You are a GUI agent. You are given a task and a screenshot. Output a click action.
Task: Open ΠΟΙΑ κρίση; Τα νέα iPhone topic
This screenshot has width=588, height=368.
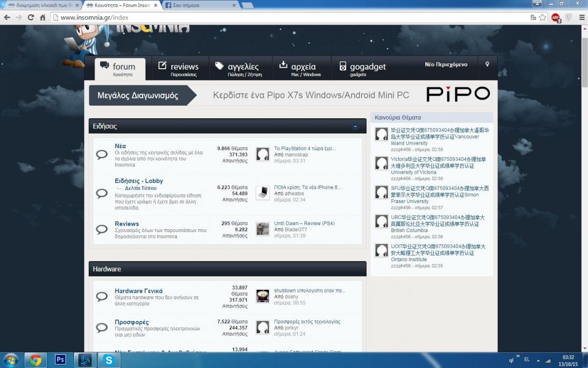pyautogui.click(x=308, y=187)
